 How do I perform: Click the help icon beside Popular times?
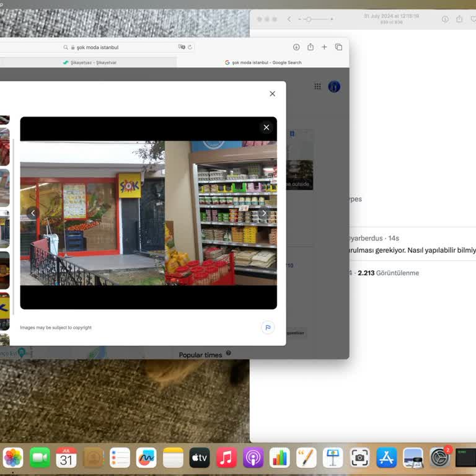(229, 353)
